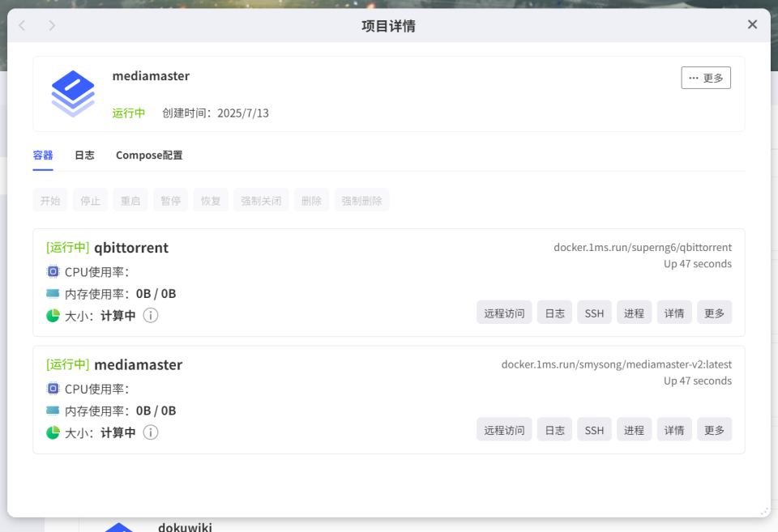
Task: Click qbittorrent CPU usage chip icon
Action: 53,272
